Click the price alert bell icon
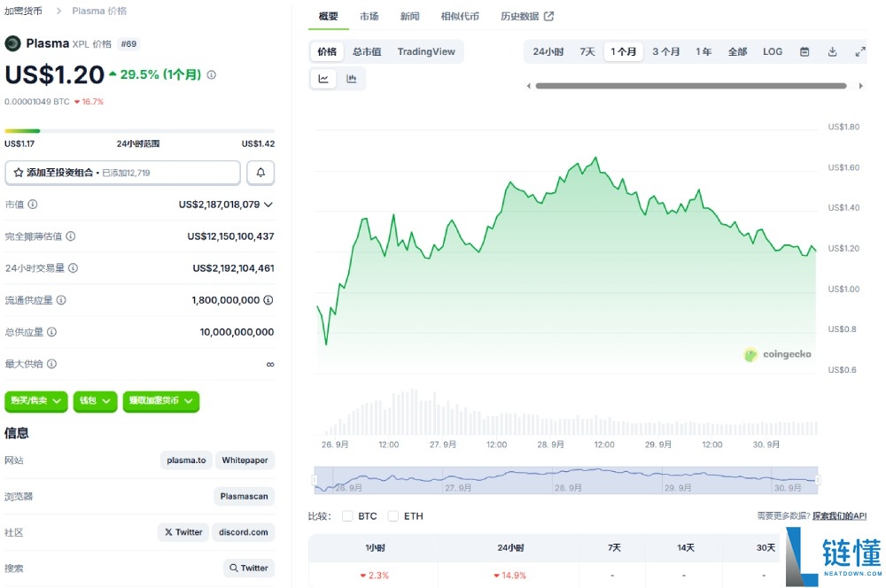 (260, 173)
